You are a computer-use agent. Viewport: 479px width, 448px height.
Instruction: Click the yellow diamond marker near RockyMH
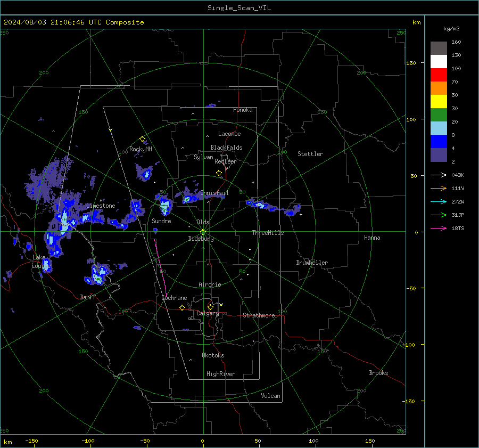[142, 139]
